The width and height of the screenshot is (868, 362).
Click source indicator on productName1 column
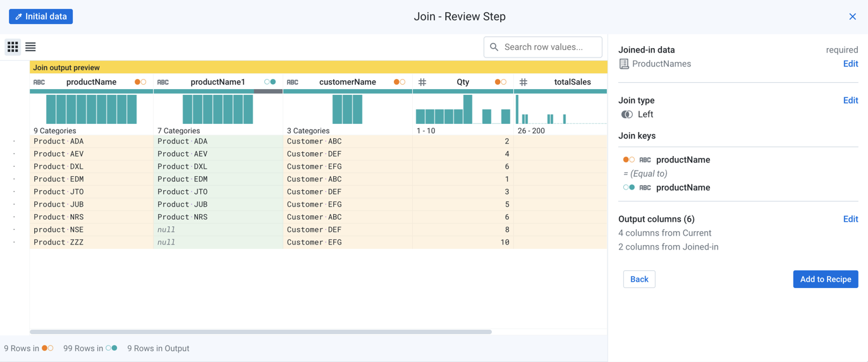pos(270,82)
